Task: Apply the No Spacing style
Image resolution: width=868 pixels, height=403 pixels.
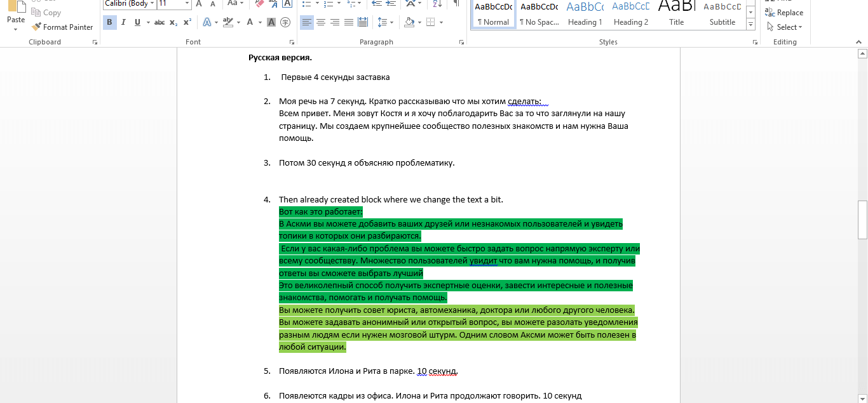Action: 539,14
